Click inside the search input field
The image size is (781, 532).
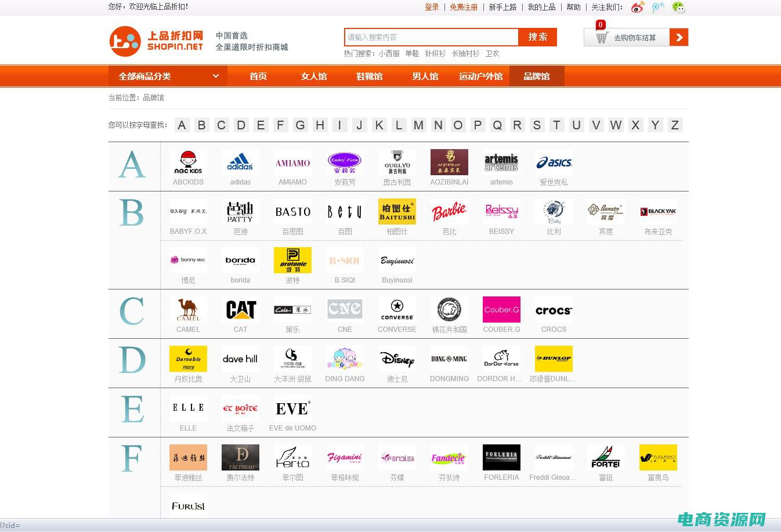click(x=431, y=37)
